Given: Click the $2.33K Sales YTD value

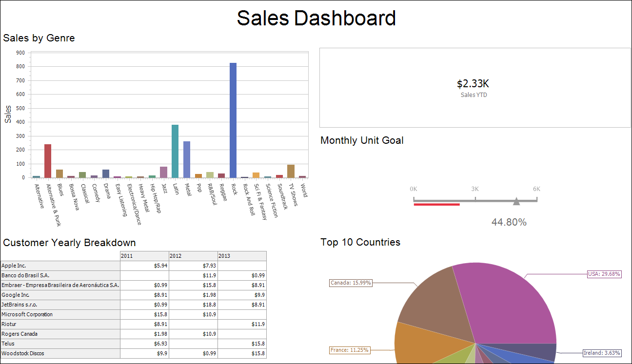Looking at the screenshot, I should point(474,83).
